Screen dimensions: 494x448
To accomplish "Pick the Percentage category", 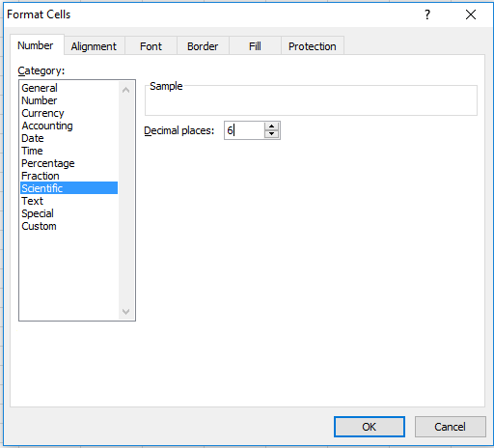I will [x=69, y=163].
